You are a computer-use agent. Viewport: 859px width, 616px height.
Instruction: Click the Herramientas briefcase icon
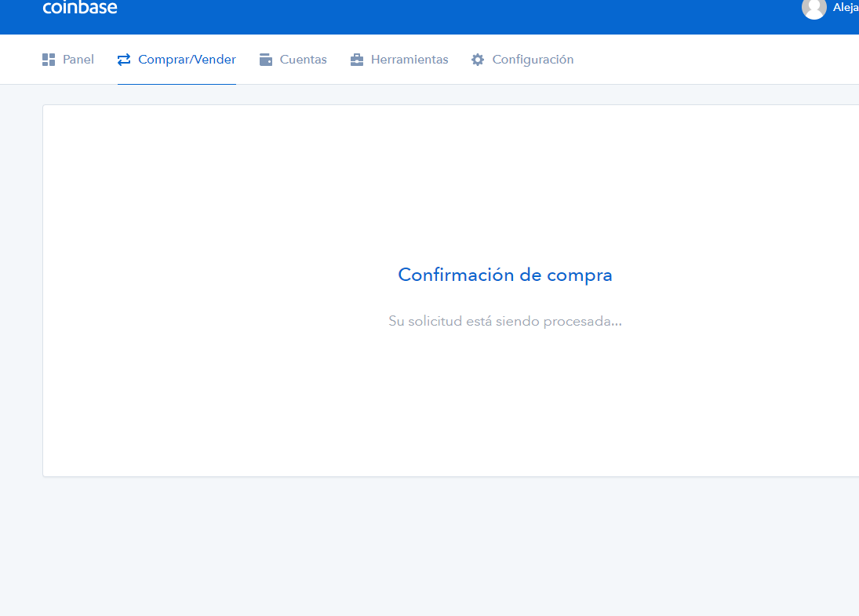357,60
